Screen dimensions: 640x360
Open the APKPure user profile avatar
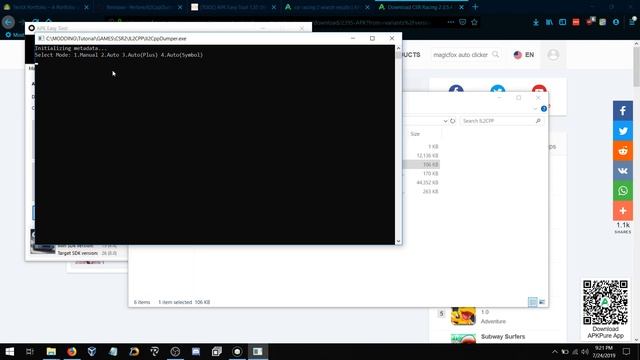coord(553,54)
